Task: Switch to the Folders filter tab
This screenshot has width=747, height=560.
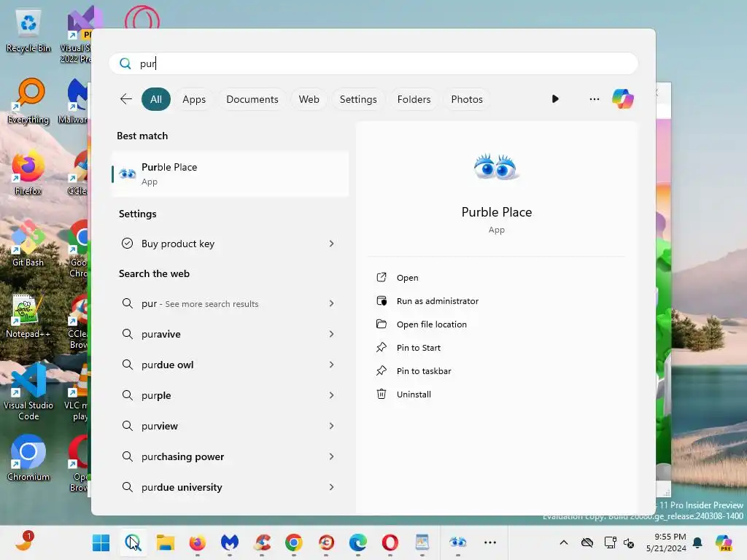Action: (x=414, y=99)
